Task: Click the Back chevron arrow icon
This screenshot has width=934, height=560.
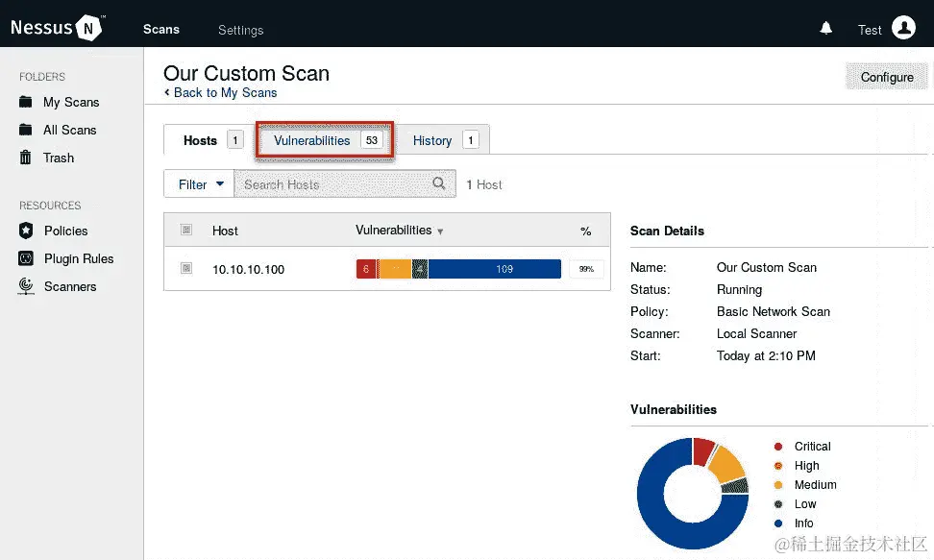Action: coord(167,92)
